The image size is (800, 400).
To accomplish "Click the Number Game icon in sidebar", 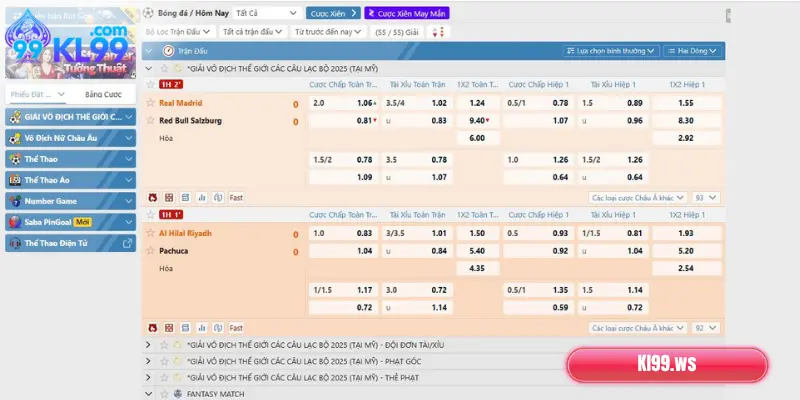I will point(15,201).
